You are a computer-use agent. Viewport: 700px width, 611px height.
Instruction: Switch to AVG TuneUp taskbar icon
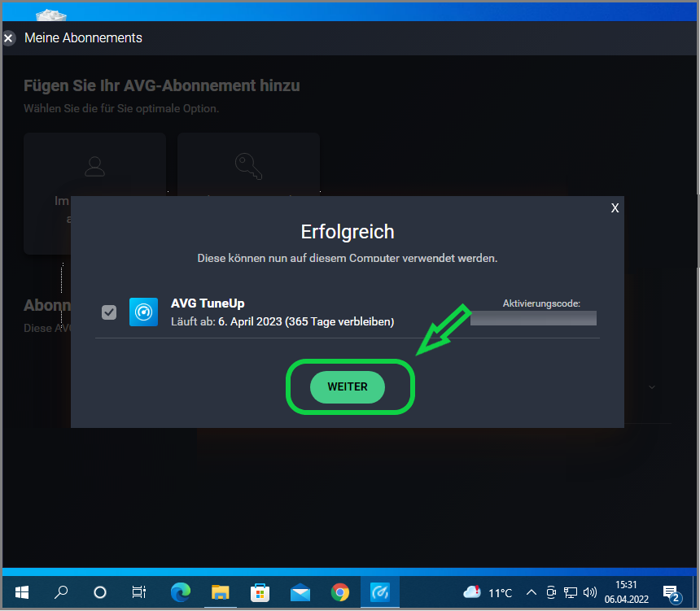(x=380, y=593)
